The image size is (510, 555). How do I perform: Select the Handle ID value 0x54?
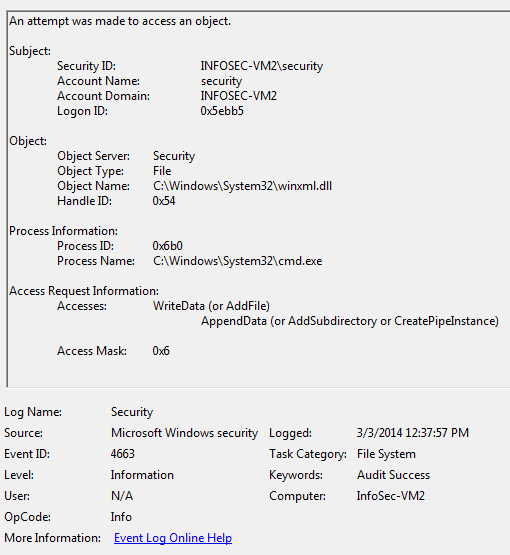pyautogui.click(x=164, y=201)
